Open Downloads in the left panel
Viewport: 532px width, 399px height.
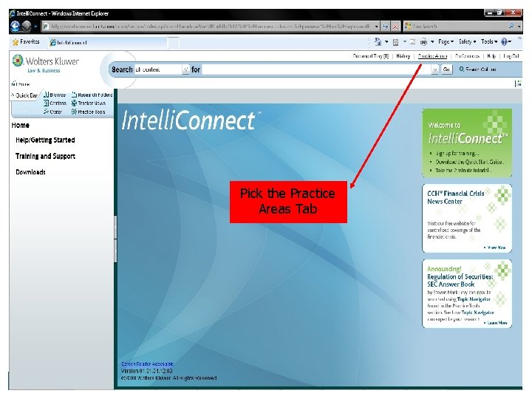point(30,172)
